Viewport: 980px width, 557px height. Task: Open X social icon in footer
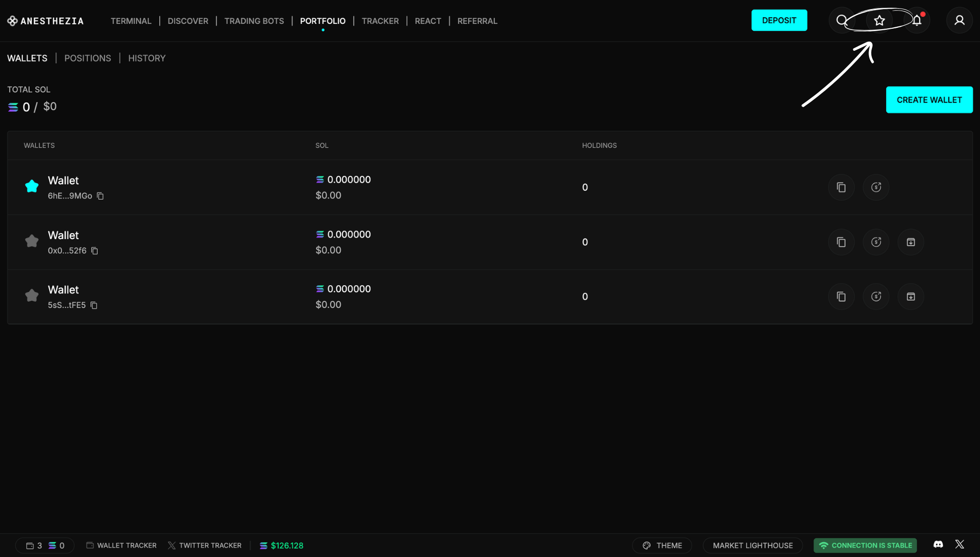coord(959,545)
